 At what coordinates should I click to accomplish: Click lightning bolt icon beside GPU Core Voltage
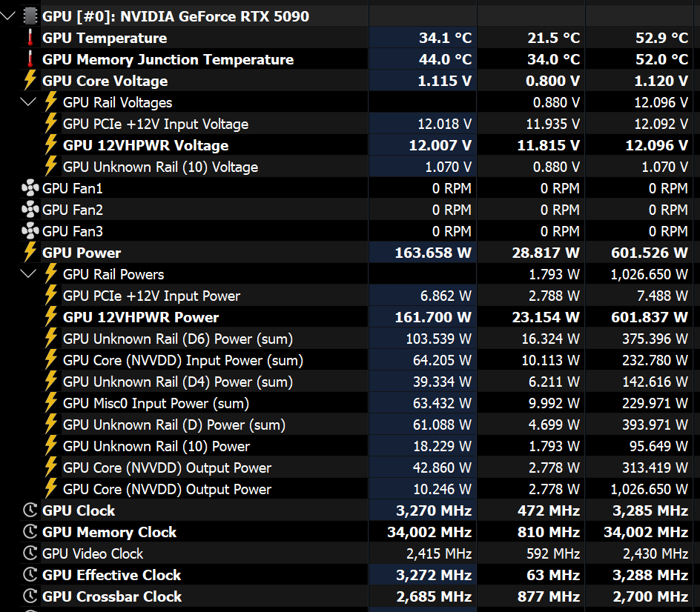[30, 81]
